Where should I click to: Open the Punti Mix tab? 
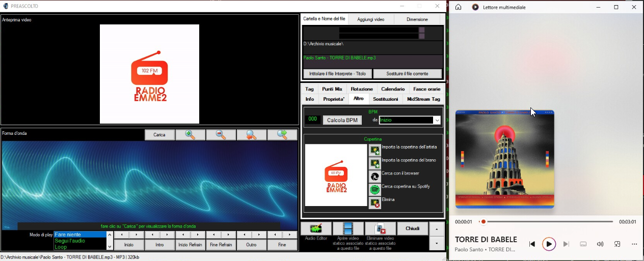pos(332,89)
